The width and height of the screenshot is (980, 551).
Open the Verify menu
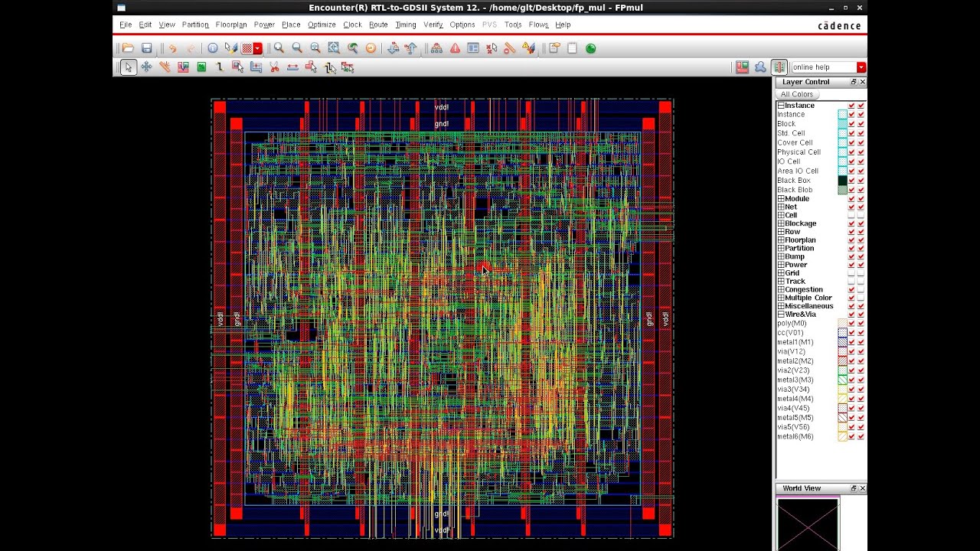pos(433,24)
